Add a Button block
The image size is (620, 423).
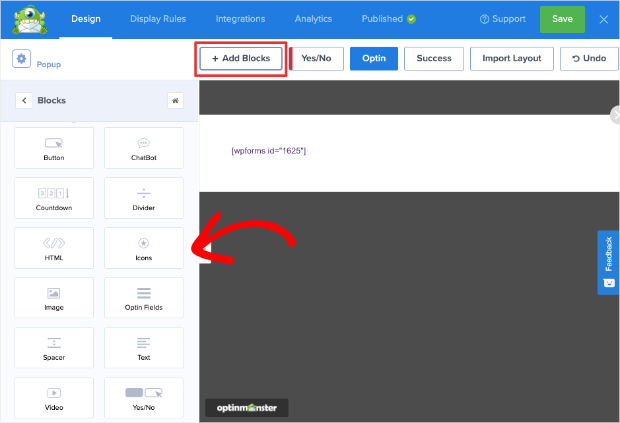[54, 148]
